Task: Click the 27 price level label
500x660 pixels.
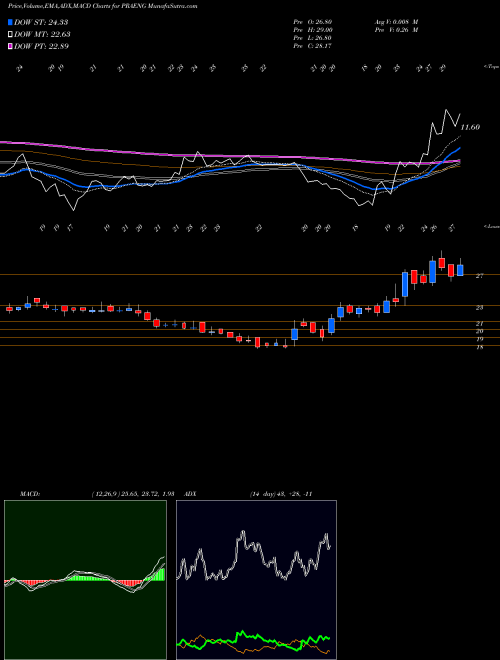Action: [479, 276]
